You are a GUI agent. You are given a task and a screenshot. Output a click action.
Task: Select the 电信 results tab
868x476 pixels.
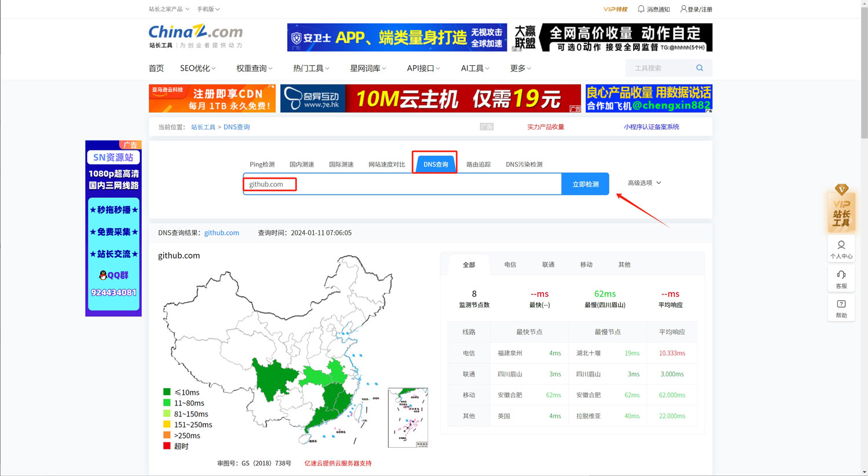(510, 264)
